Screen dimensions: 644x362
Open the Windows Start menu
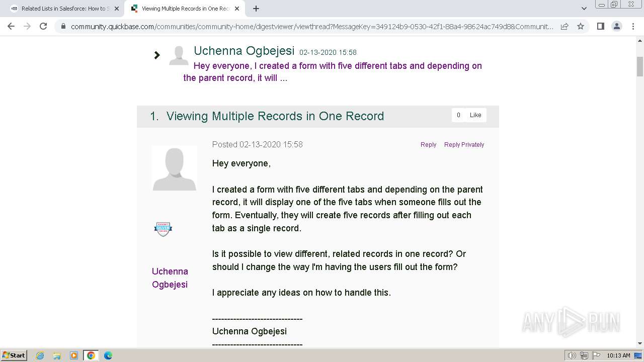click(14, 355)
